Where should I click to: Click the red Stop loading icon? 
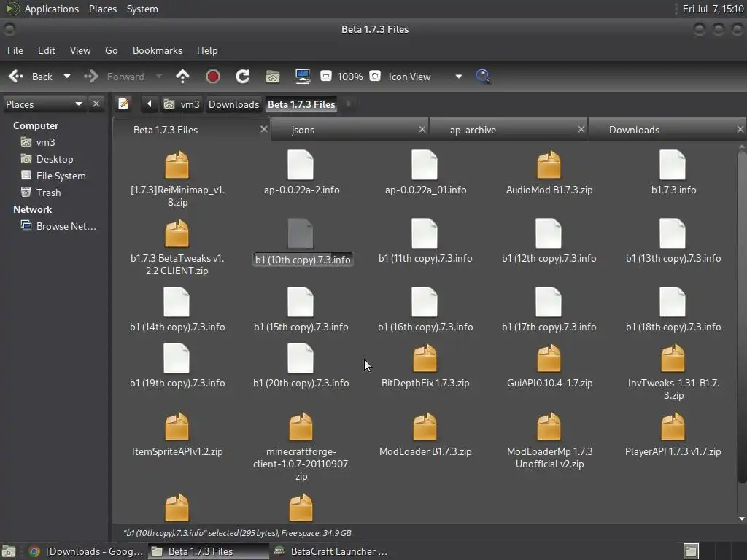click(212, 76)
